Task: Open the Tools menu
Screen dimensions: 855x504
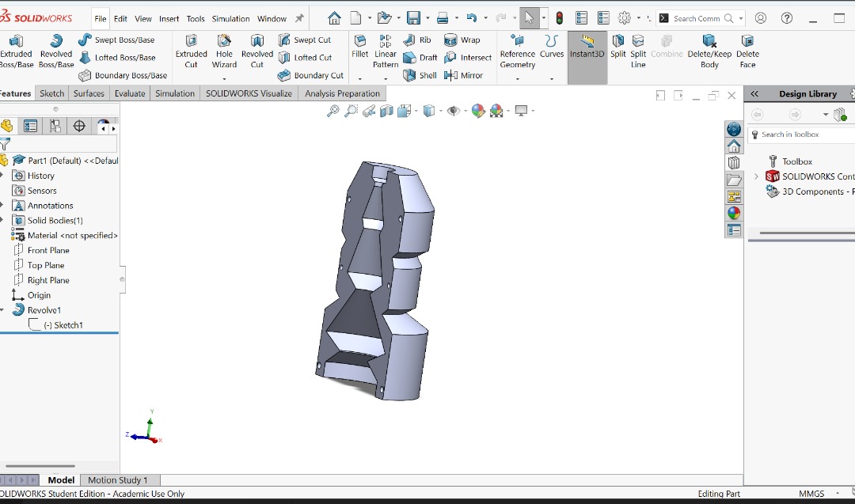Action: coord(196,18)
